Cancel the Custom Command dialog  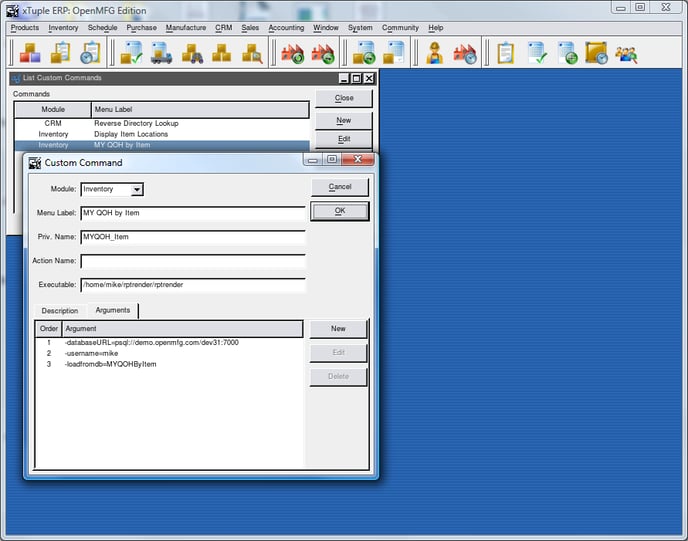pos(339,187)
